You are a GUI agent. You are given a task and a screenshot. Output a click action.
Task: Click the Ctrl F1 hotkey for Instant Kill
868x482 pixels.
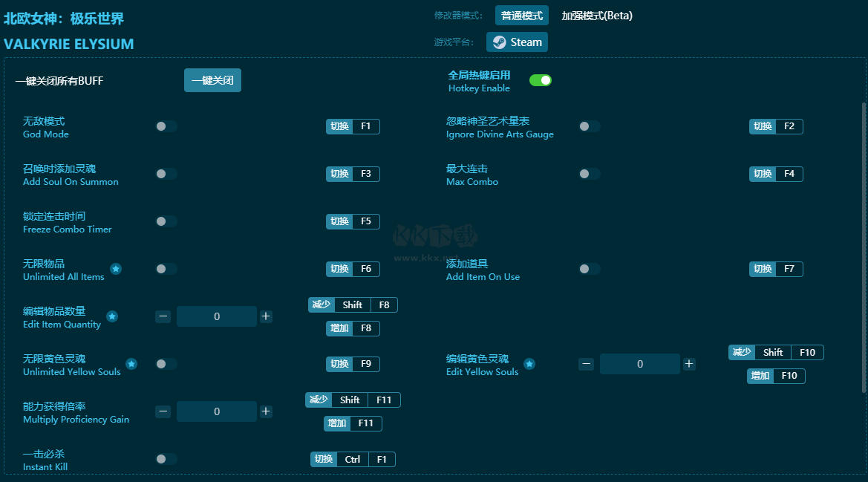tap(353, 459)
